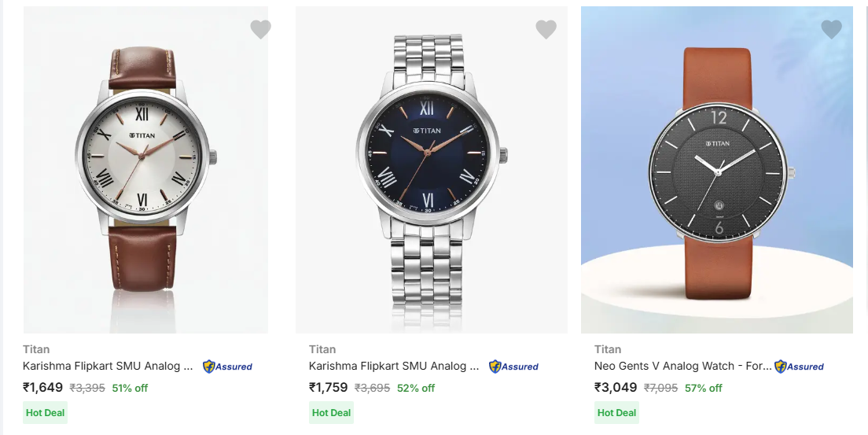This screenshot has height=435, width=868.
Task: Click Hot Deal tag under ₹1,759 watch
Action: (x=331, y=412)
